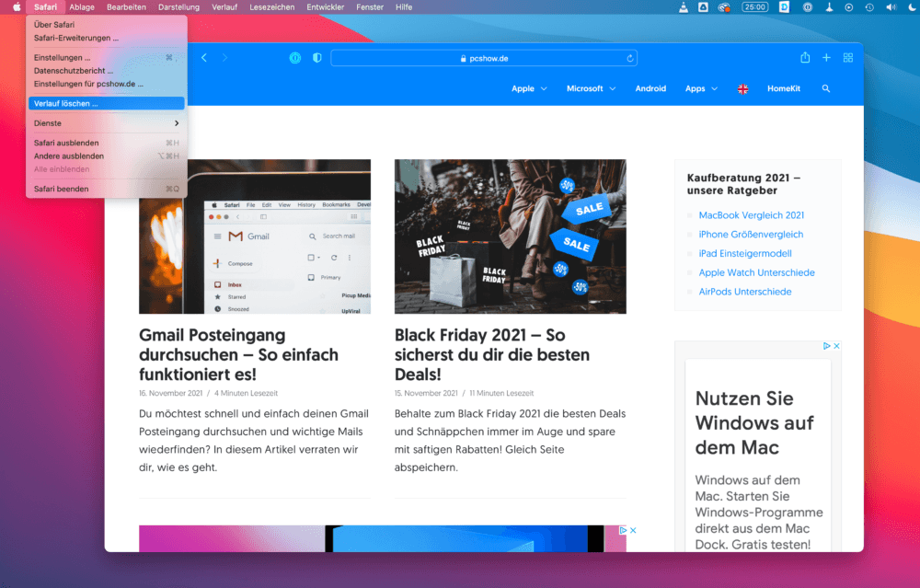Close the bottom banner ad
The image size is (920, 588).
[633, 530]
